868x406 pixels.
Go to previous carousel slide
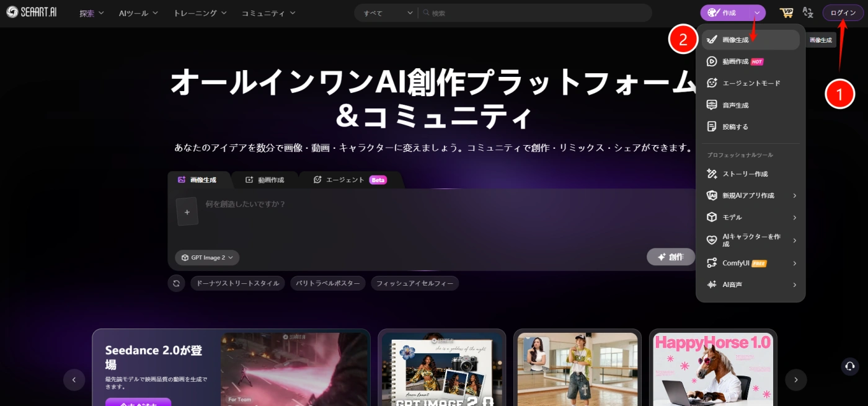click(x=74, y=379)
